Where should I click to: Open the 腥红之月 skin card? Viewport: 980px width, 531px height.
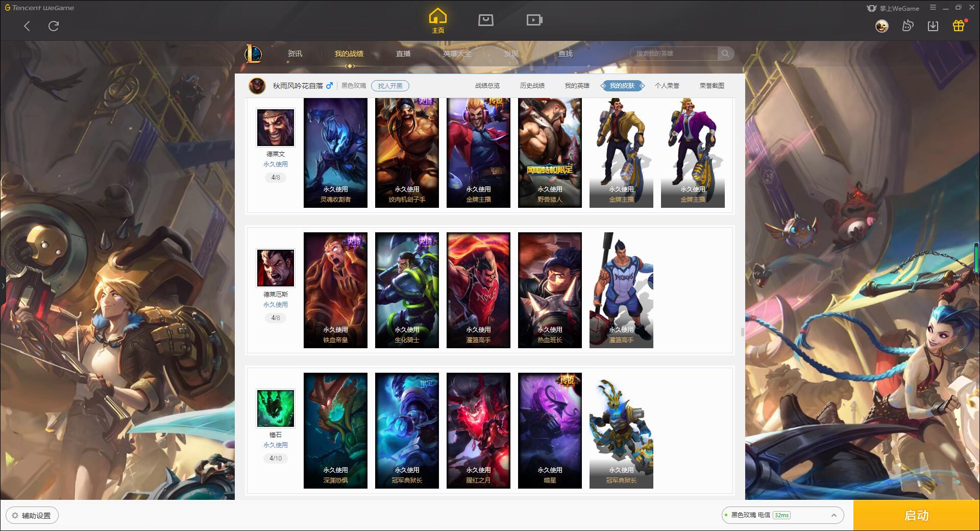pos(478,430)
